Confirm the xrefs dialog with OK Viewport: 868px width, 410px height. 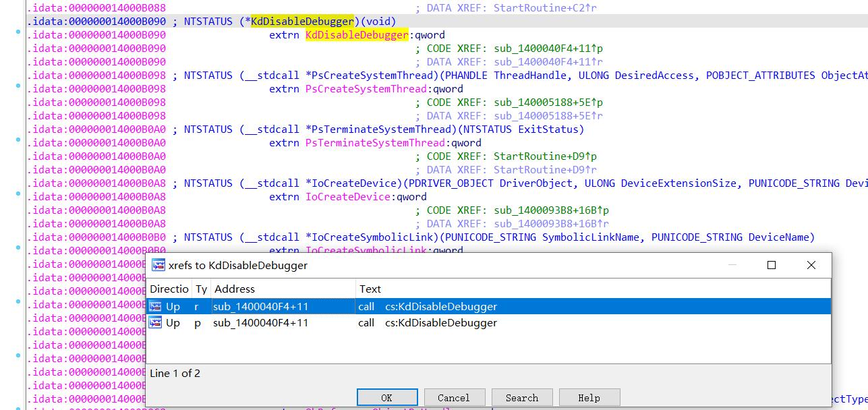(386, 397)
